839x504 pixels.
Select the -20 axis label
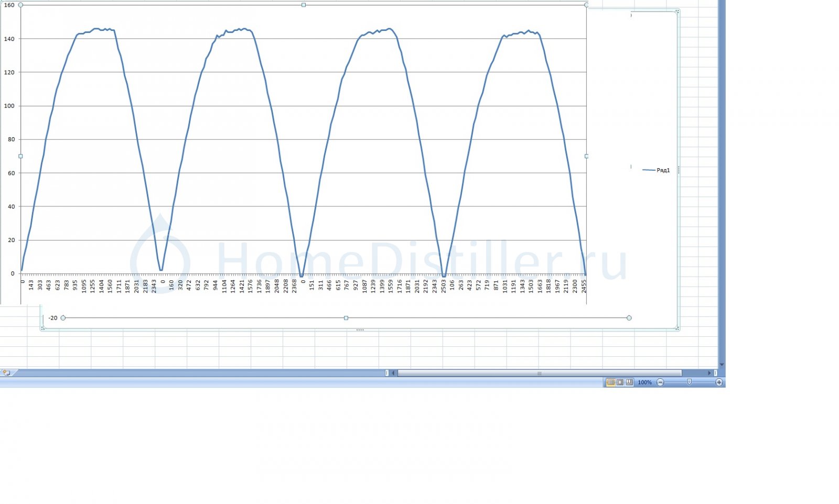coord(53,318)
